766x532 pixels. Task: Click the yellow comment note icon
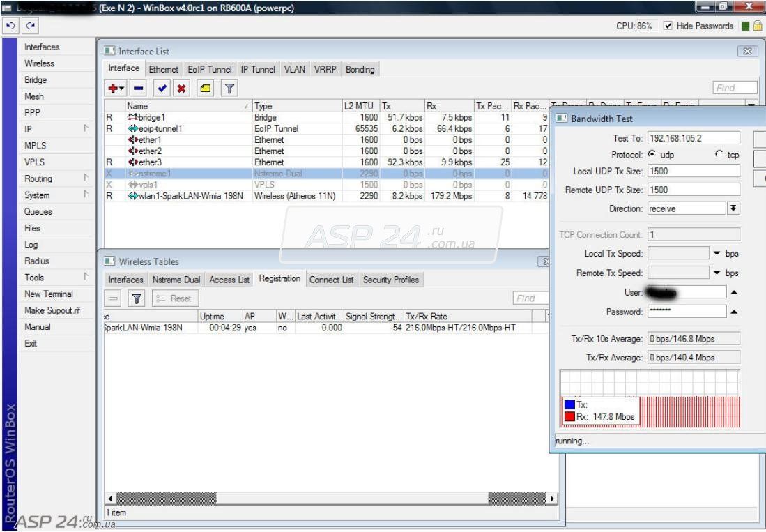(x=206, y=89)
